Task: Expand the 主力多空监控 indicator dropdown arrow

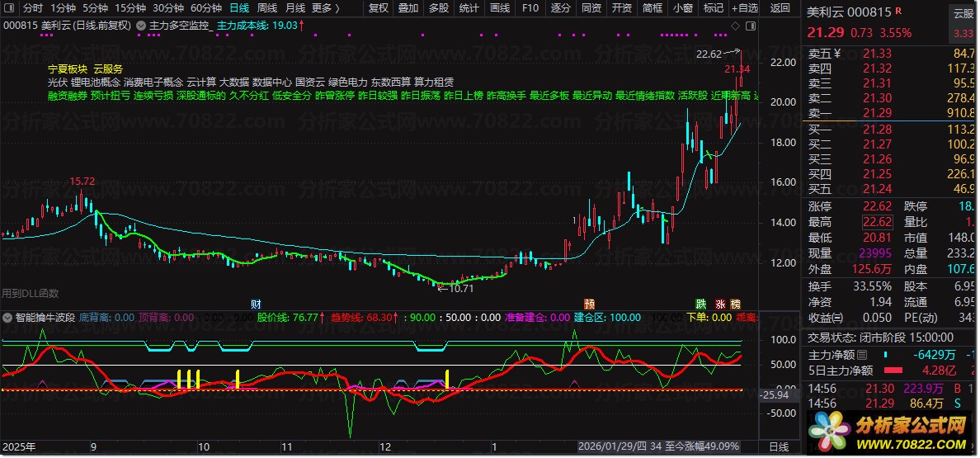Action: click(141, 26)
